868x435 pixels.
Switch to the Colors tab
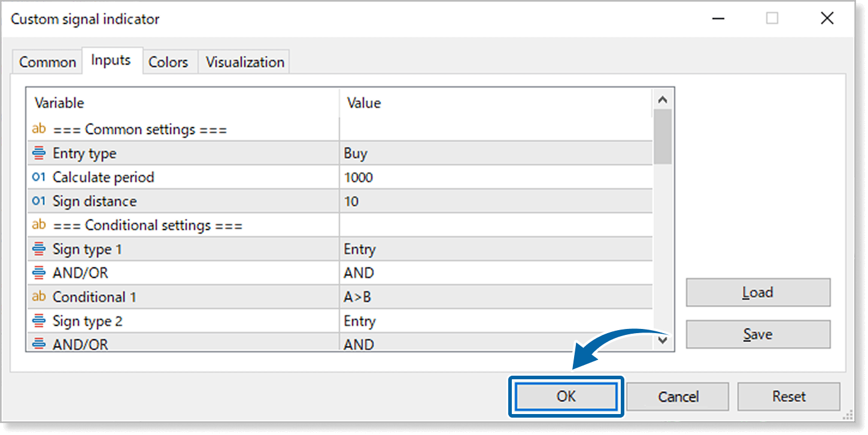pos(169,61)
